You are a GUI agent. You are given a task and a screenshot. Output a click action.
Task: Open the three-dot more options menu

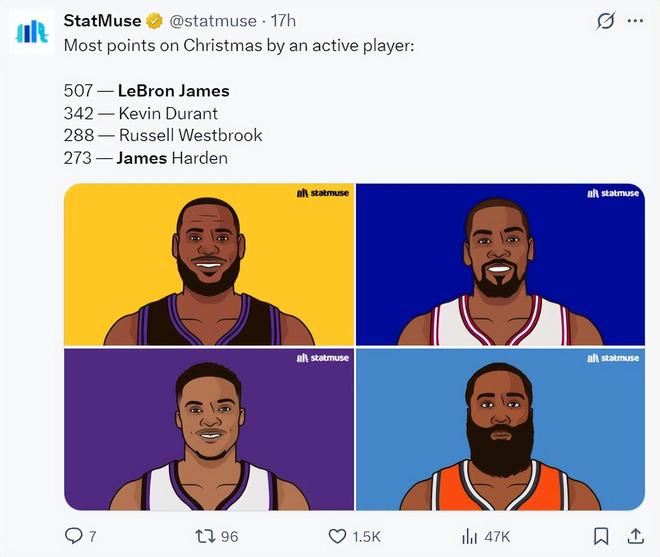(635, 21)
